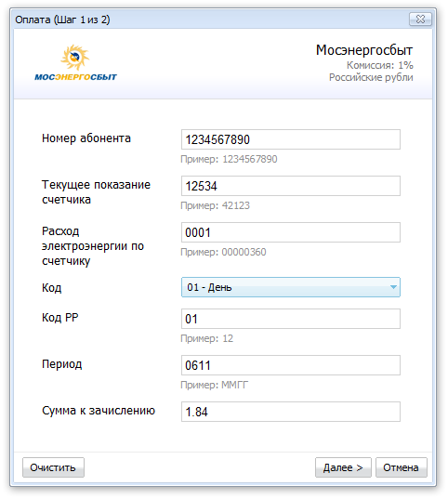
Task: Focus the Период field containing 0611
Action: click(x=291, y=365)
